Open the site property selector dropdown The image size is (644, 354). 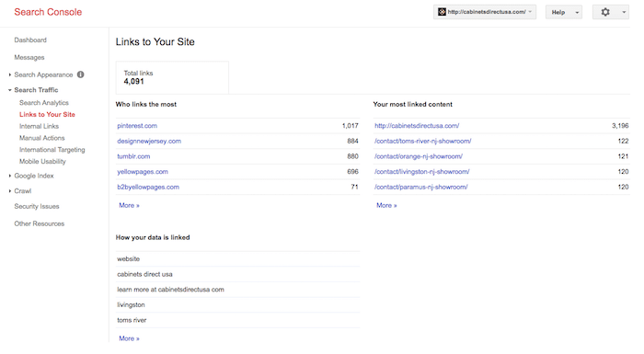tap(485, 12)
